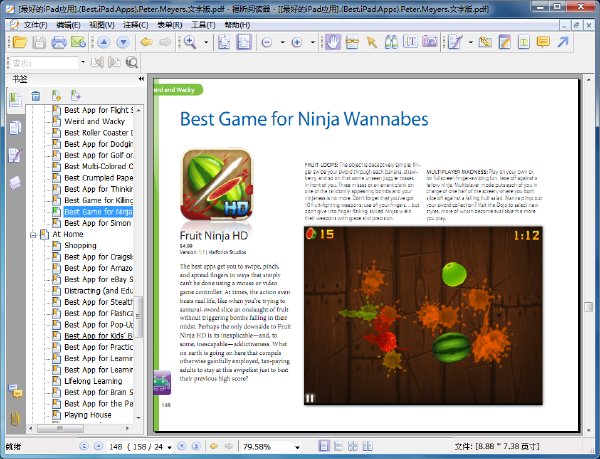Click the document vertical scrollbar thumb
The width and height of the screenshot is (600, 459).
point(589,307)
